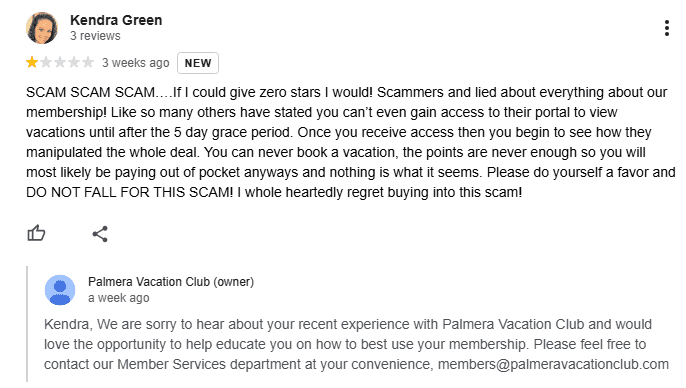Click 'DO NOT FALL FOR THIS SCAM!' sentence
This screenshot has width=686, height=388.
(x=130, y=192)
